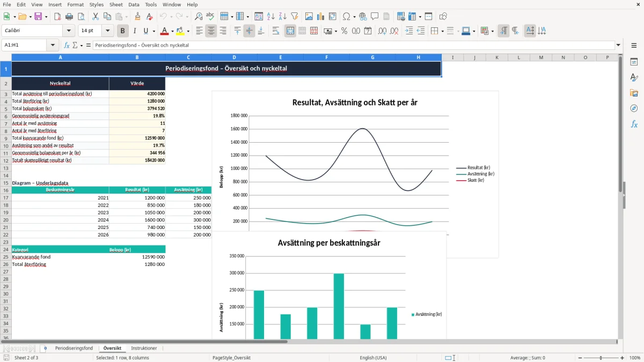
Task: Toggle Left-to-Right text direction
Action: pyautogui.click(x=503, y=31)
